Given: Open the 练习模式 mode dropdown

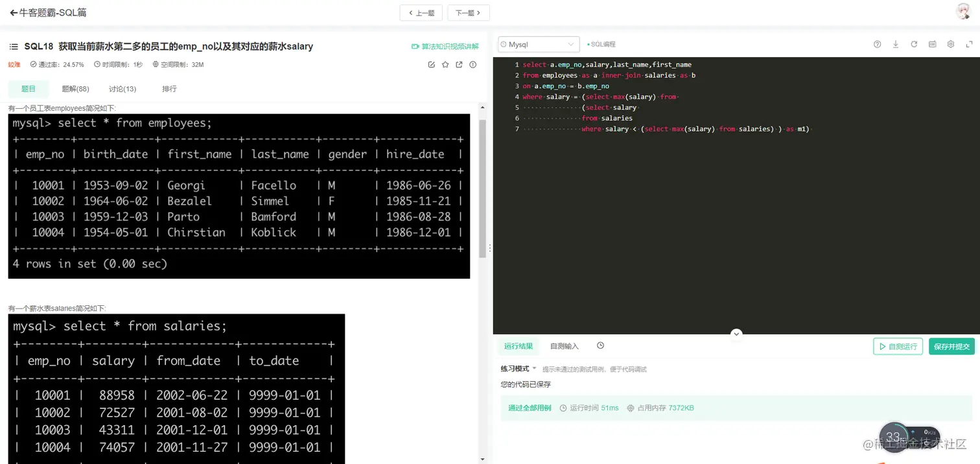Looking at the screenshot, I should pyautogui.click(x=519, y=369).
